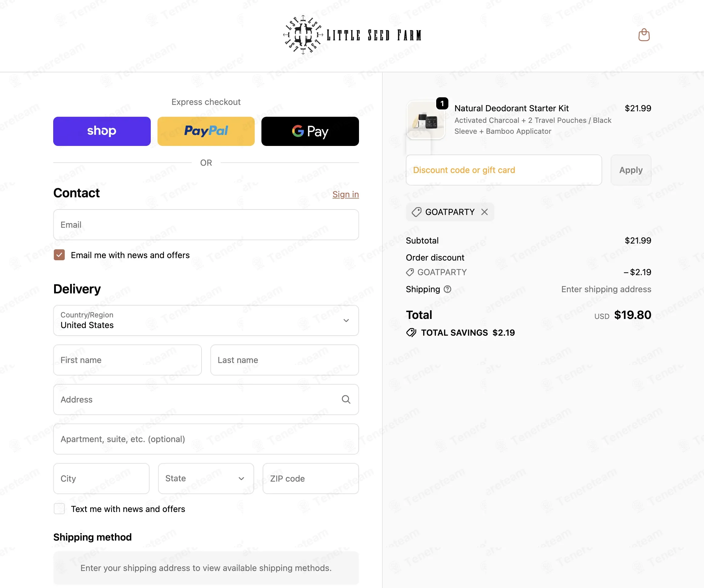The height and width of the screenshot is (588, 704).
Task: Open the Country/Region dropdown
Action: (206, 320)
